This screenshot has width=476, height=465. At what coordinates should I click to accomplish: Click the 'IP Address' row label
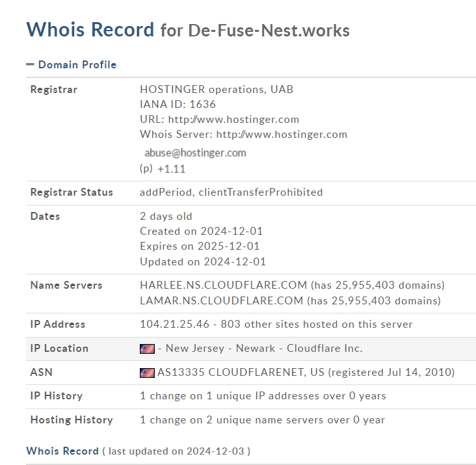coord(58,324)
